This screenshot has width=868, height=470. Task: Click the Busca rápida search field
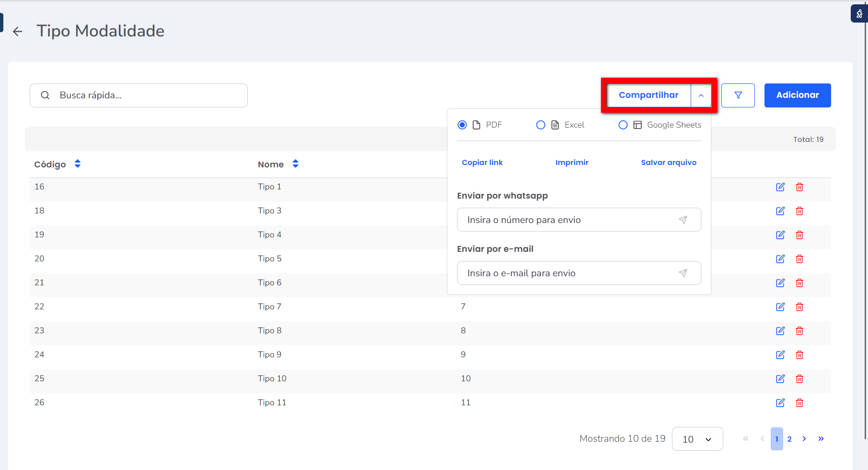(x=144, y=95)
